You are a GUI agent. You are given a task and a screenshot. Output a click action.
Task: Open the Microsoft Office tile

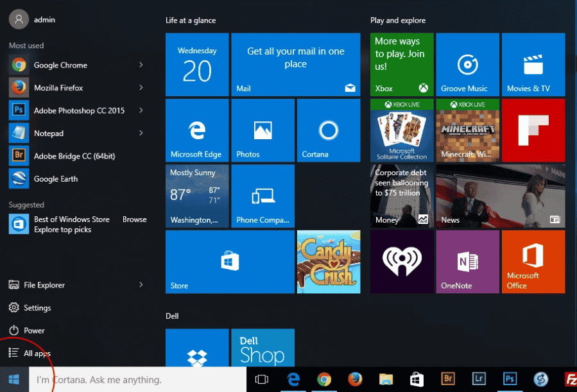[x=533, y=262]
